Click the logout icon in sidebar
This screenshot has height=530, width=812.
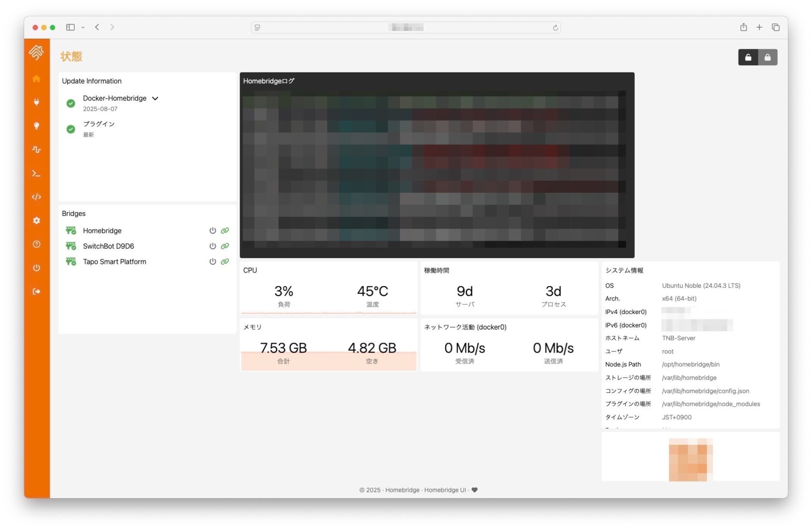point(36,292)
